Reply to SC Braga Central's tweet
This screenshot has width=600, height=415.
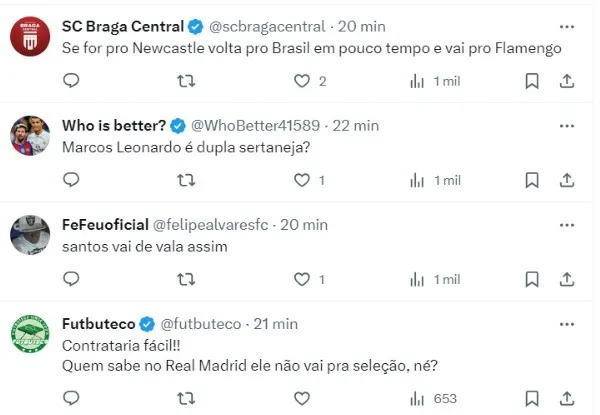71,81
